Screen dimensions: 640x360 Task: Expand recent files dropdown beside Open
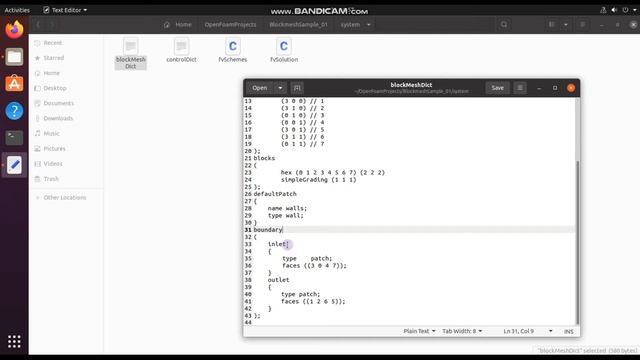(x=280, y=88)
